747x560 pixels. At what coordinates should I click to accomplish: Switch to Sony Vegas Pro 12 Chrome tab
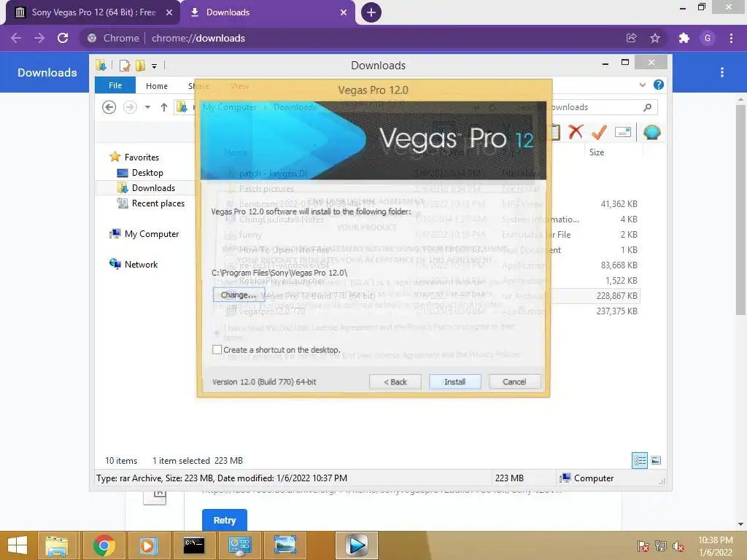pos(93,12)
